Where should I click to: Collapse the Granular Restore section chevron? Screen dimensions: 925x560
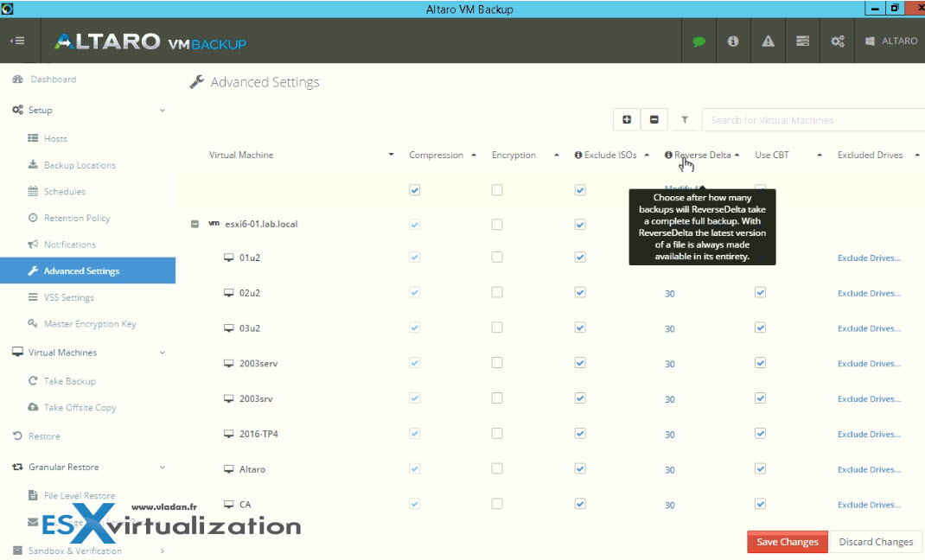click(x=163, y=467)
